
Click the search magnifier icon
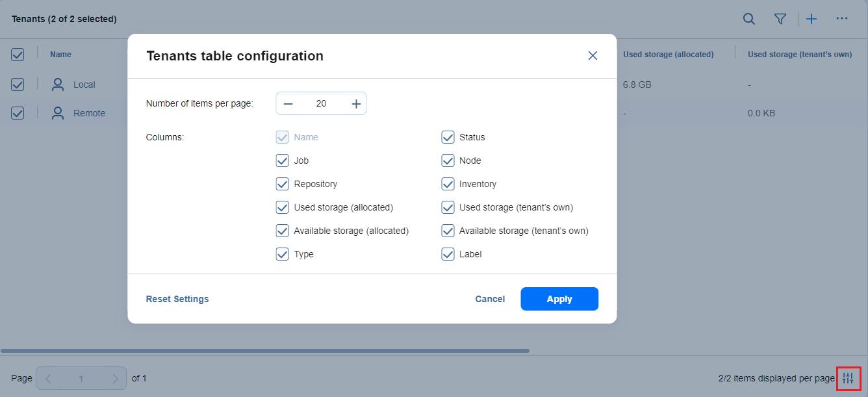point(749,19)
